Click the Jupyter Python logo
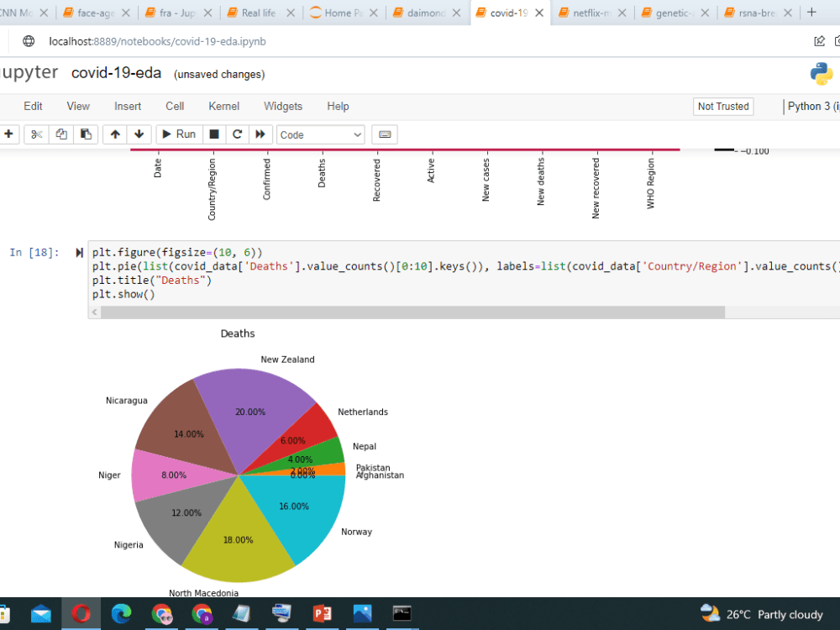Image resolution: width=840 pixels, height=630 pixels. pyautogui.click(x=822, y=74)
